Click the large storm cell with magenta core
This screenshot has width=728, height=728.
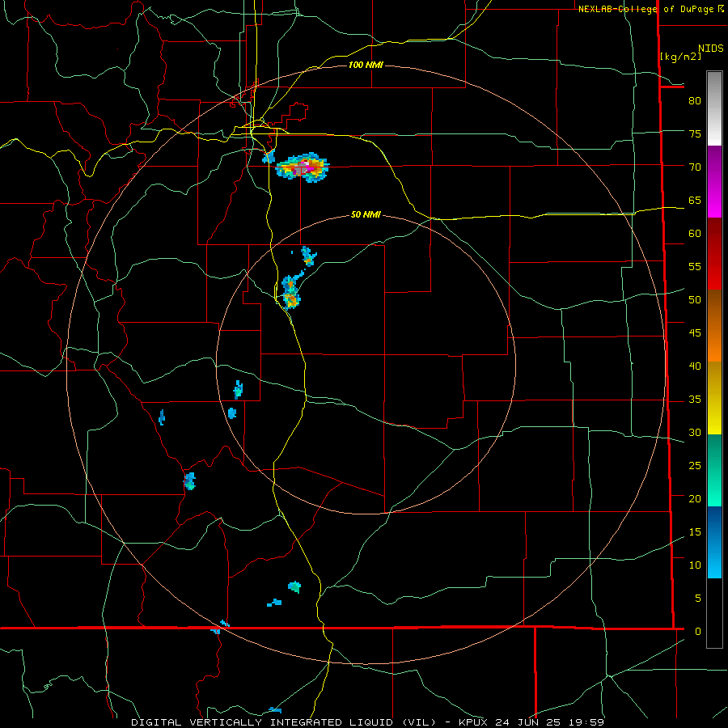click(303, 167)
